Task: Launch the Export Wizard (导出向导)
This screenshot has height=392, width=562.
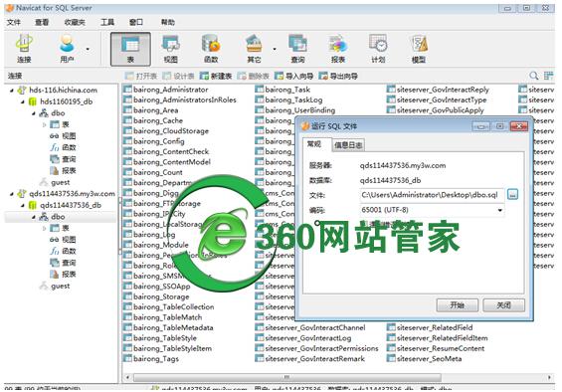Action: point(338,76)
